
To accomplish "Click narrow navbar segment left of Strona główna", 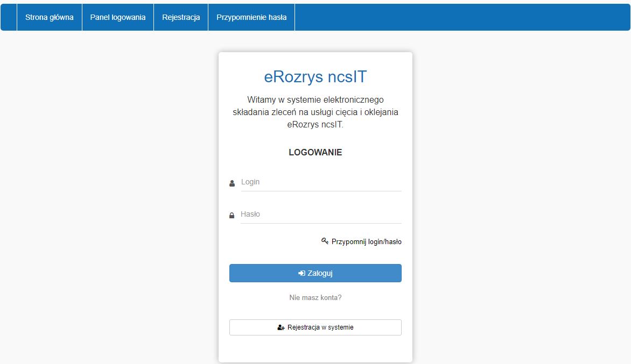I will [x=9, y=17].
